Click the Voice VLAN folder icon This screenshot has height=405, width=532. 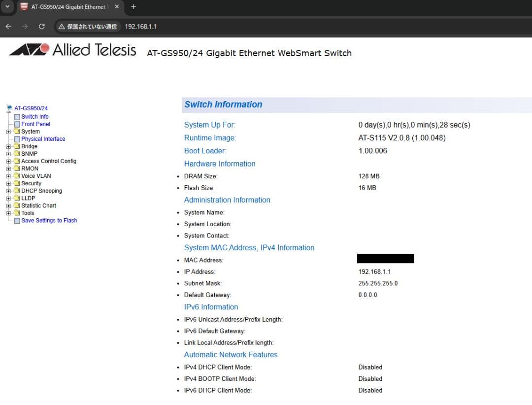pyautogui.click(x=17, y=176)
